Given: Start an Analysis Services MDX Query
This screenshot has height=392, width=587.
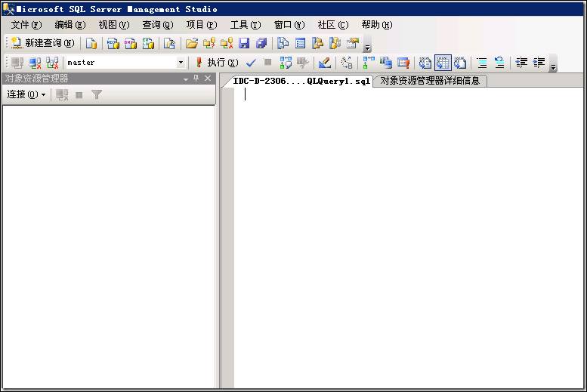Looking at the screenshot, I should [x=113, y=43].
